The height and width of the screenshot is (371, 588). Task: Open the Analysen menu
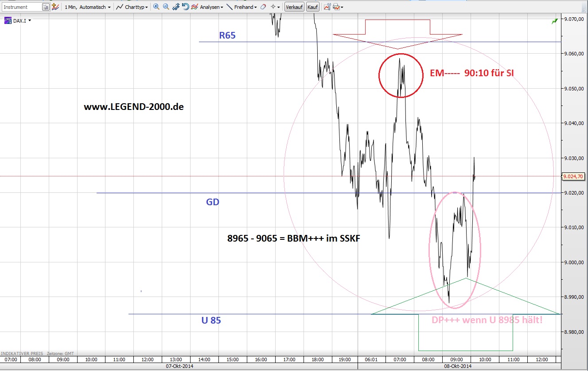pos(209,7)
